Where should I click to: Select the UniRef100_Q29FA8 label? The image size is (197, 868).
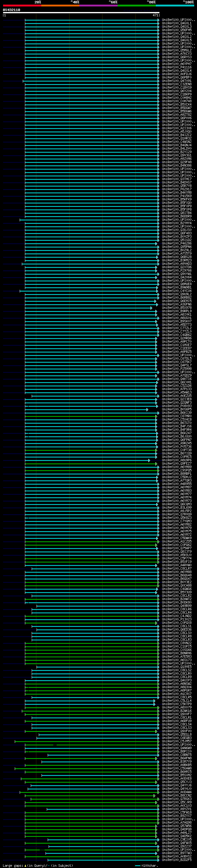click(177, 162)
